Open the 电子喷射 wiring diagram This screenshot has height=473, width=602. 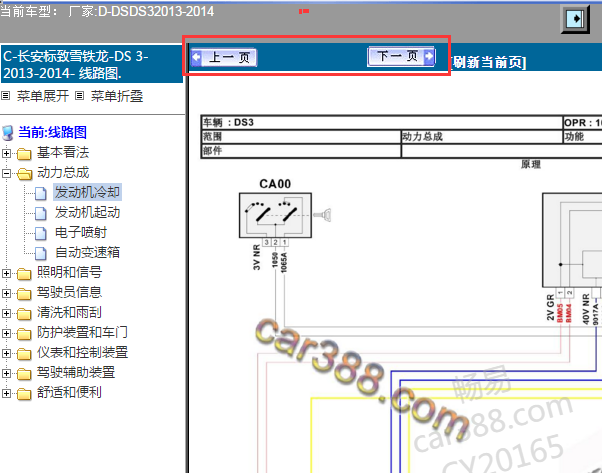[81, 232]
